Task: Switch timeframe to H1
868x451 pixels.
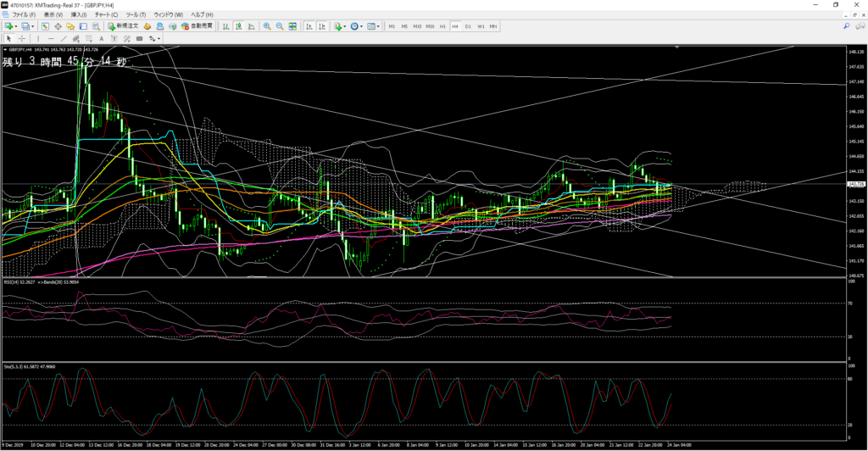Action: 442,26
